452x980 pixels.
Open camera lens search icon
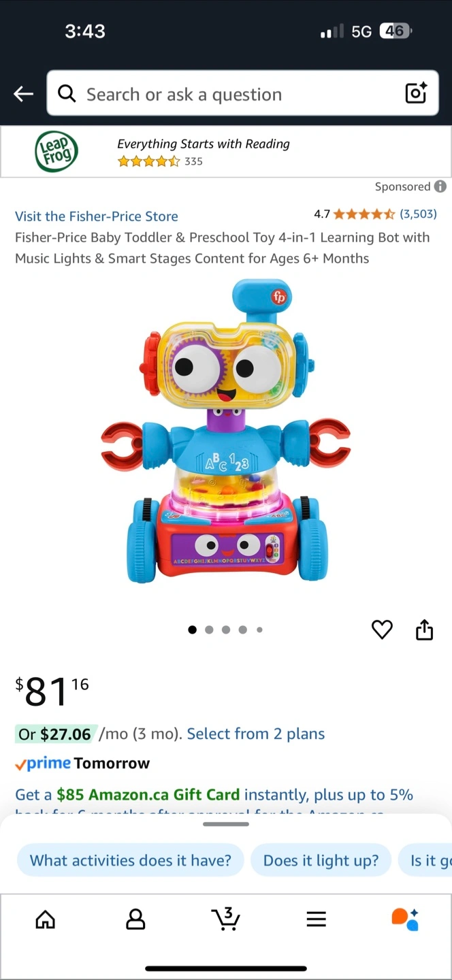coord(416,93)
